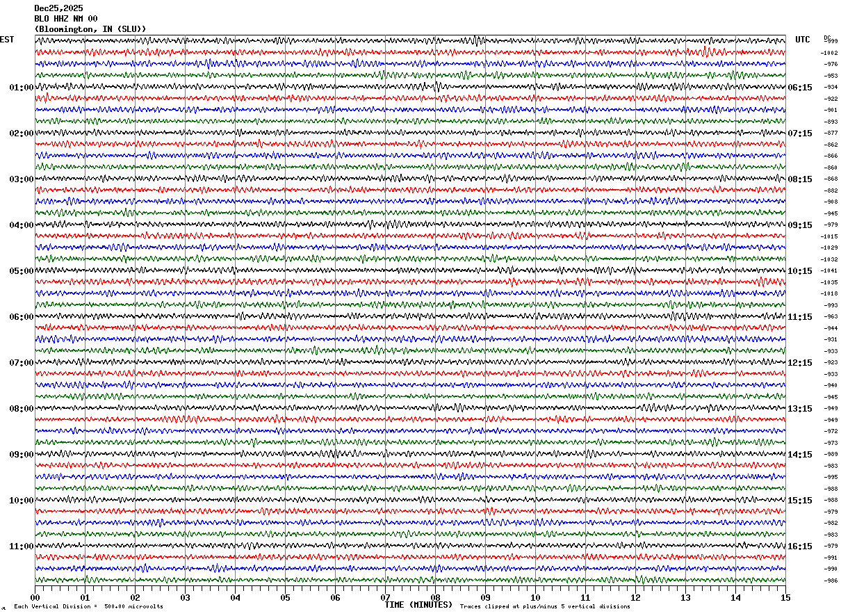Viewport: 841px width, 616px height.
Task: Click the UTC time label "16:15"
Action: [x=800, y=546]
